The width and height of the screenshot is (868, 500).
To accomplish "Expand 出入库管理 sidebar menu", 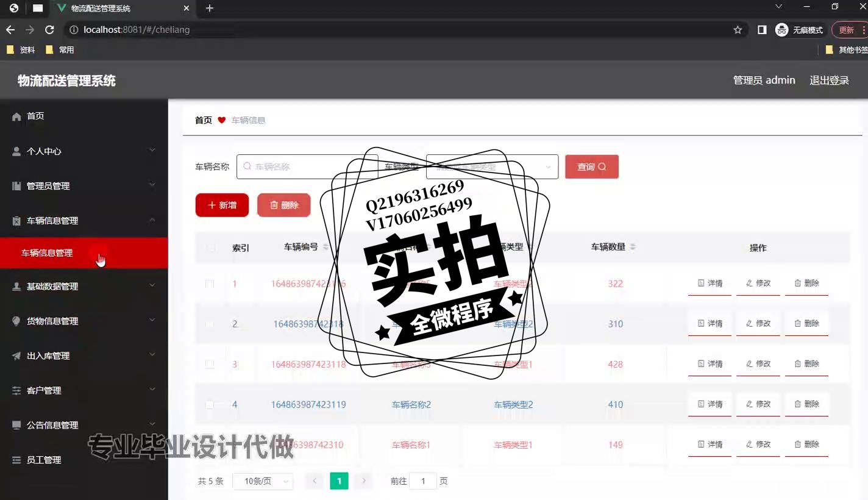I will [84, 355].
